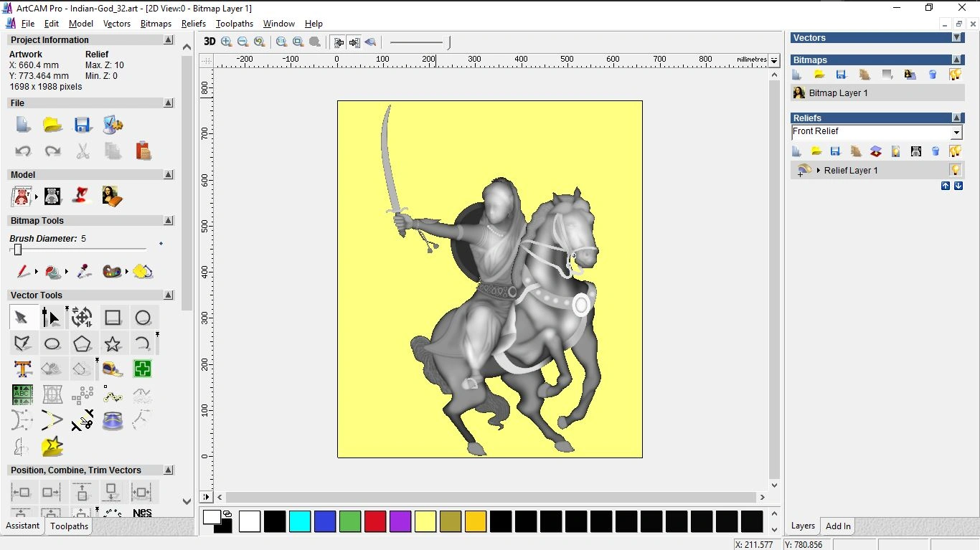
Task: Delete bitmap layer using the trash bin icon
Action: 933,75
